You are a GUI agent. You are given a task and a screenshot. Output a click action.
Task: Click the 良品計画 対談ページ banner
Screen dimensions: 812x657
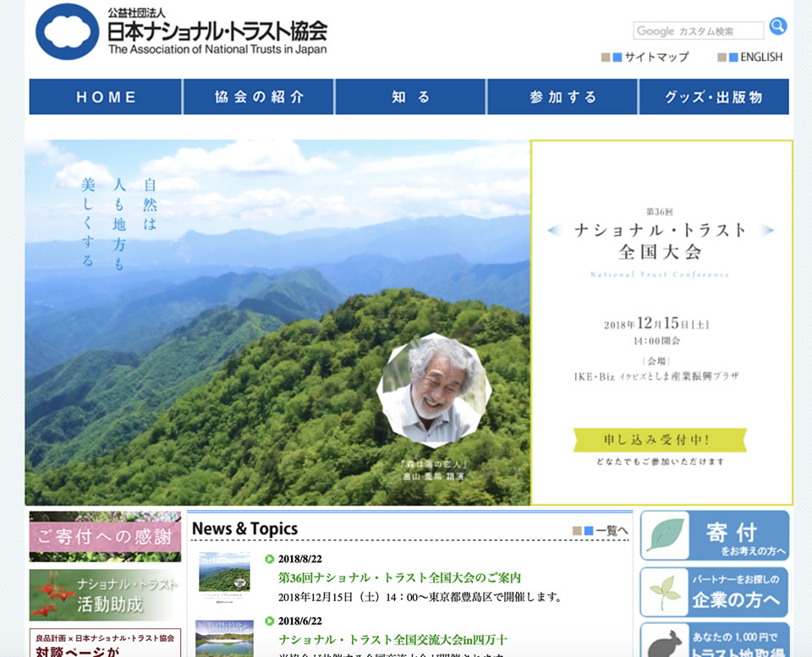(105, 643)
